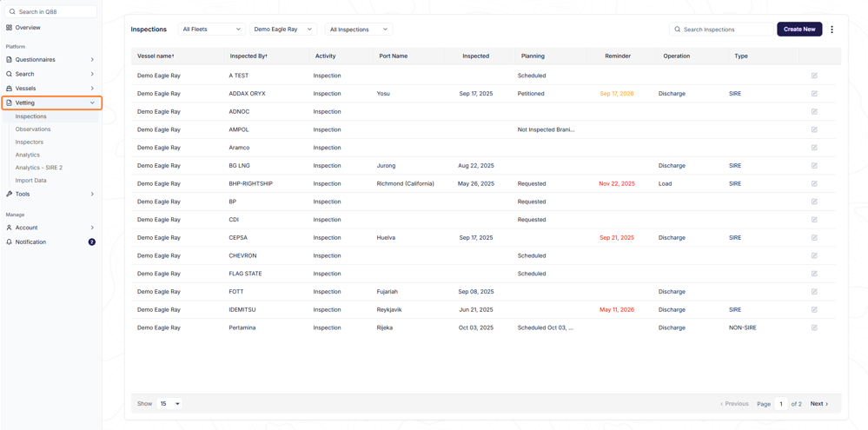Click the Search in Q88 box
Image resolution: width=868 pixels, height=430 pixels.
(51, 11)
